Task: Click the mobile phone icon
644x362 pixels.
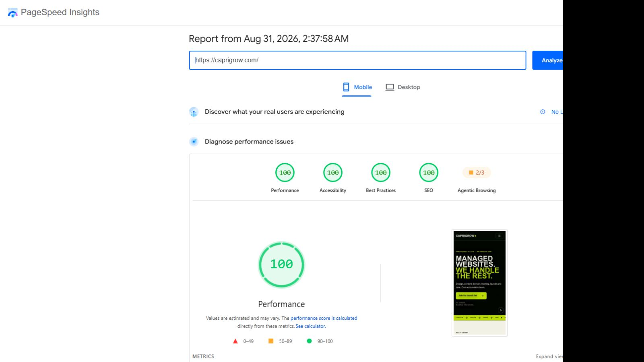Action: click(x=346, y=87)
